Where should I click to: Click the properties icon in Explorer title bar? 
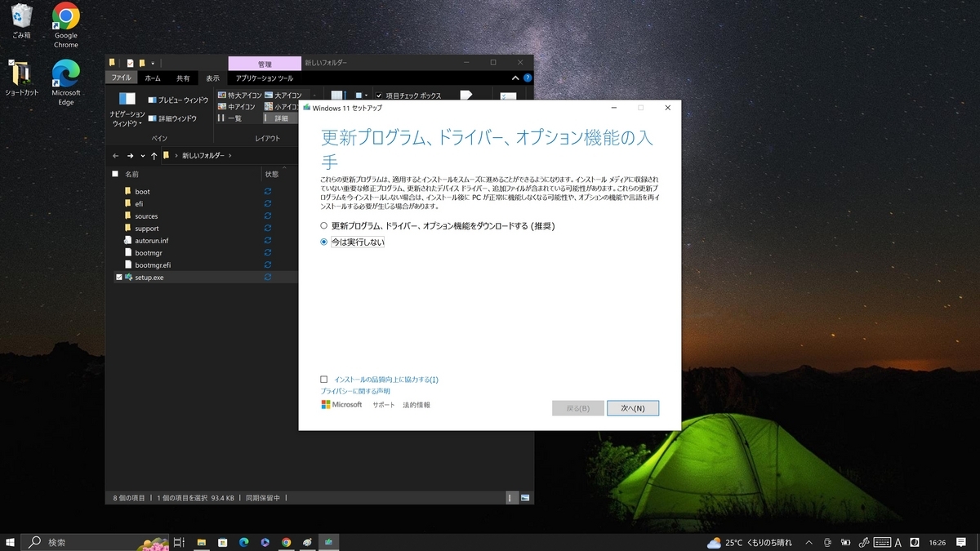click(130, 63)
